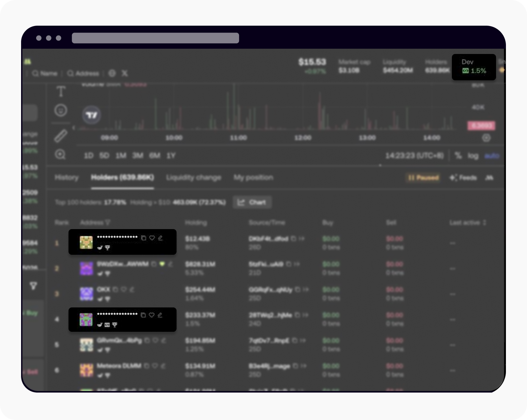Select the trendline drawing tool
The height and width of the screenshot is (420, 527).
tap(60, 136)
